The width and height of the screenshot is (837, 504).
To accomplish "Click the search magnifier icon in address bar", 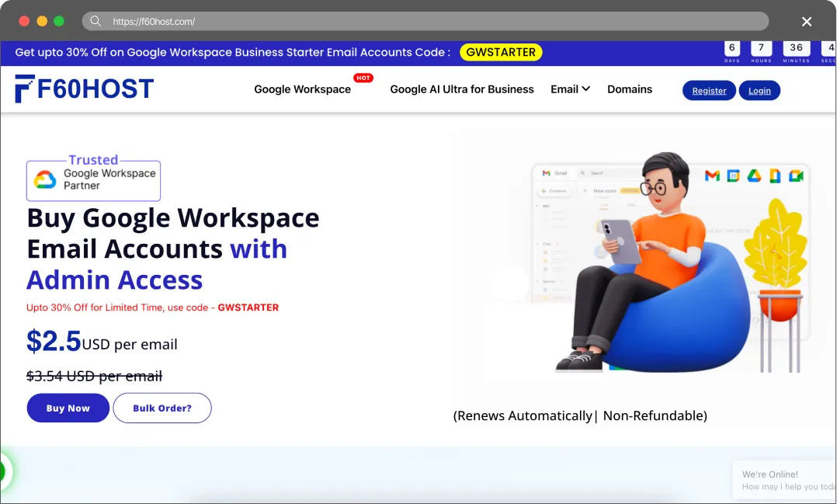I will (x=96, y=22).
